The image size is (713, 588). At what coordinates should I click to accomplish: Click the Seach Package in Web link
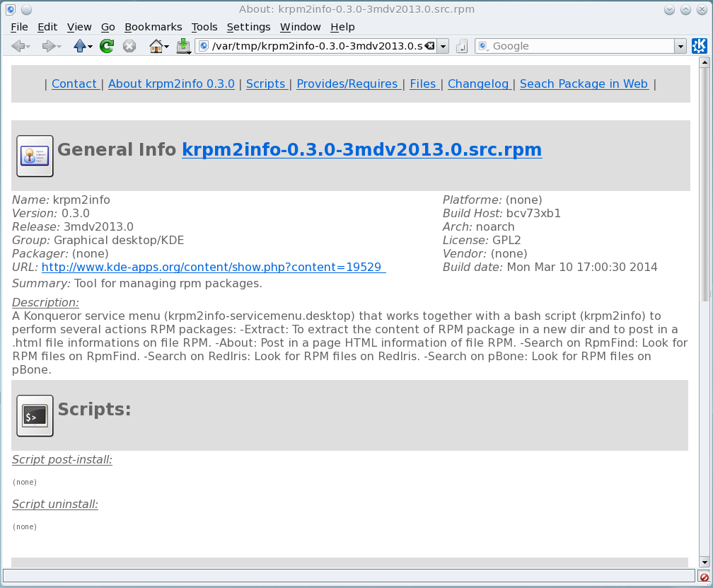584,84
